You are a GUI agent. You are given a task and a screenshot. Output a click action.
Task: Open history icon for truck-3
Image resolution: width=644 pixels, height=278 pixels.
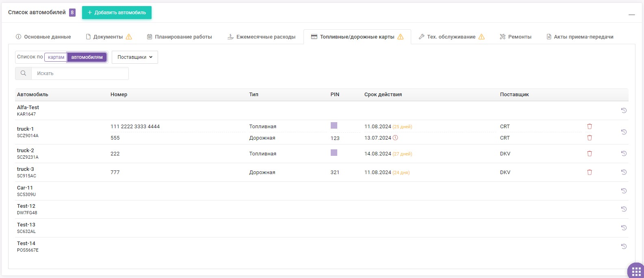point(624,172)
